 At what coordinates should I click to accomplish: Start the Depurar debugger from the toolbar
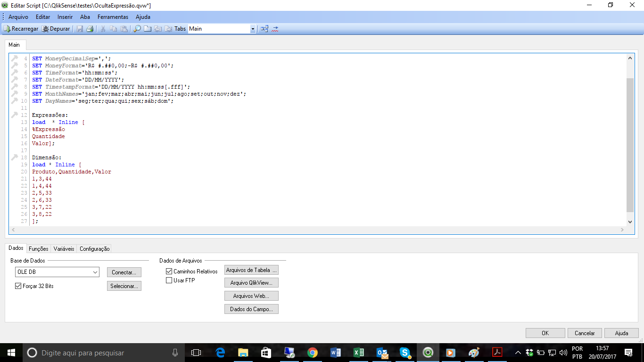click(x=56, y=29)
